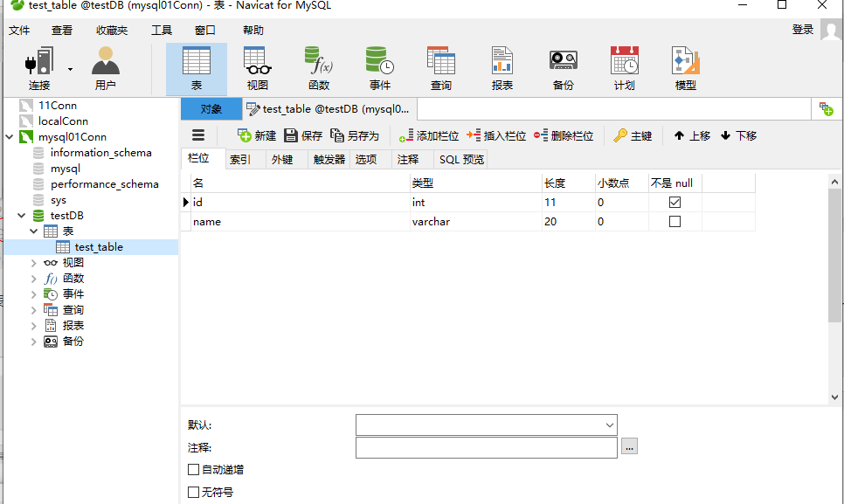Screen dimensions: 844x504
Task: Open the 事件 (Event) toolbar icon
Action: point(380,68)
